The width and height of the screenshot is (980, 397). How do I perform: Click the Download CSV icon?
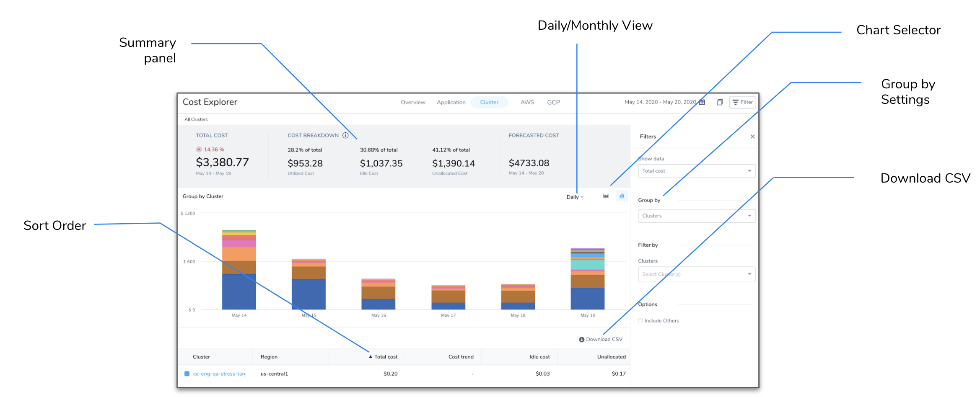pyautogui.click(x=582, y=340)
